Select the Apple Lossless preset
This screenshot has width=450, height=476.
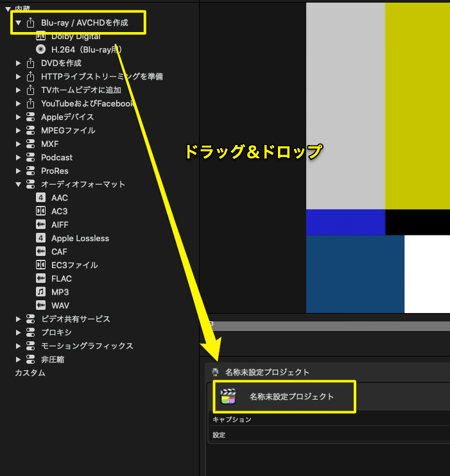click(x=80, y=238)
